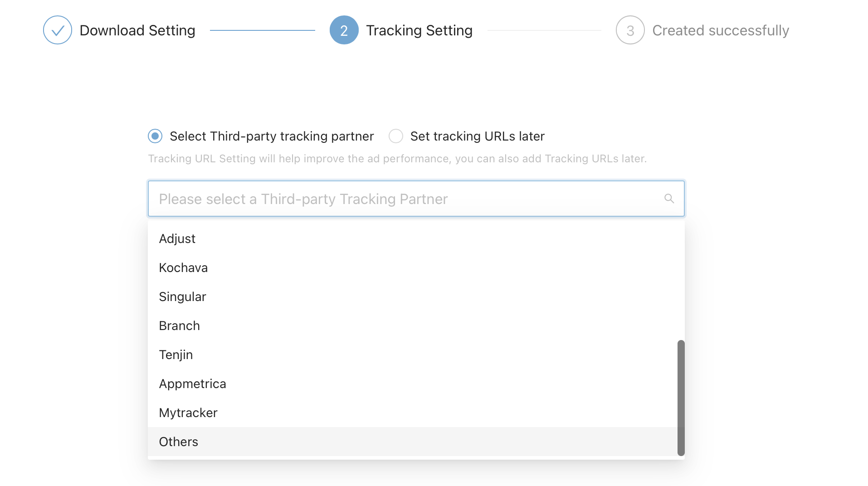Choose the Others option
868x486 pixels.
tap(179, 442)
